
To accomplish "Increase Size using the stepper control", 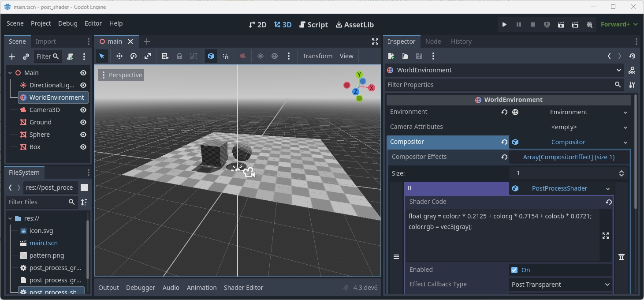I will (621, 172).
